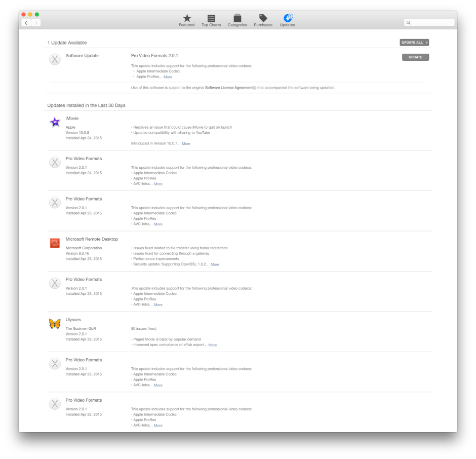The width and height of the screenshot is (476, 459).
Task: Open the Categories section
Action: click(x=237, y=19)
